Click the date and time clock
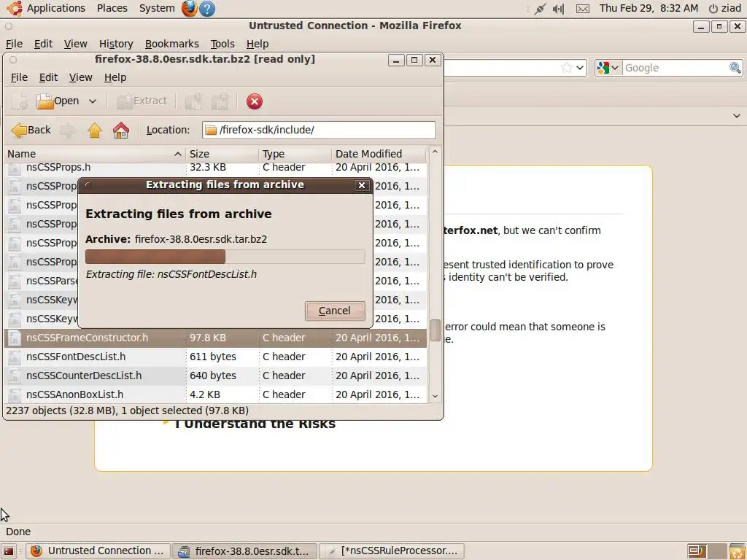 pyautogui.click(x=649, y=8)
